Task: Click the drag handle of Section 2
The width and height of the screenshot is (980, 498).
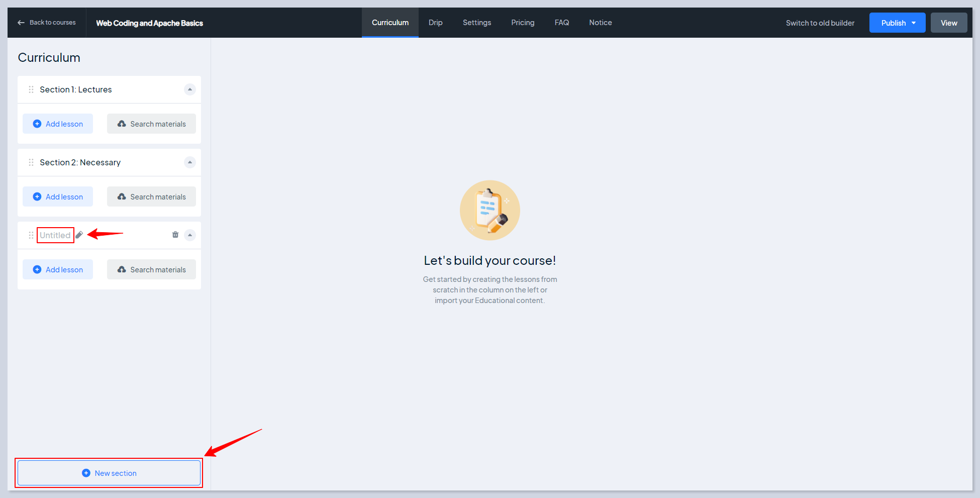Action: click(31, 162)
